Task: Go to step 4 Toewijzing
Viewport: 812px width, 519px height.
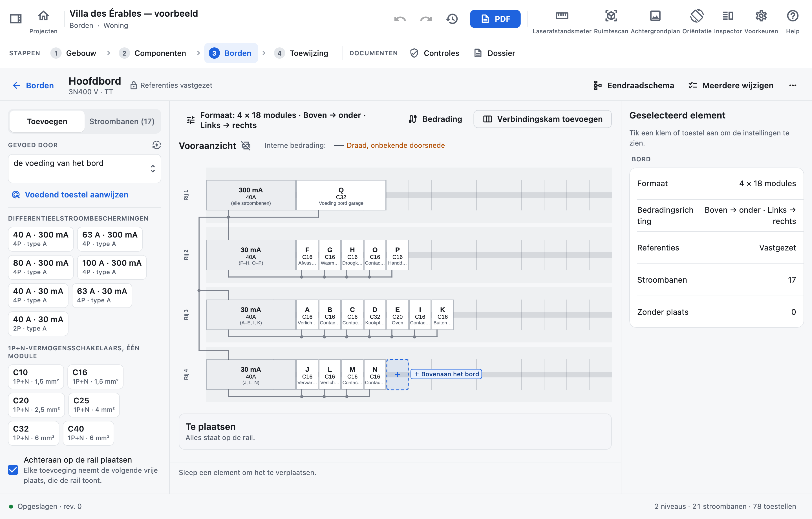Action: pyautogui.click(x=301, y=53)
